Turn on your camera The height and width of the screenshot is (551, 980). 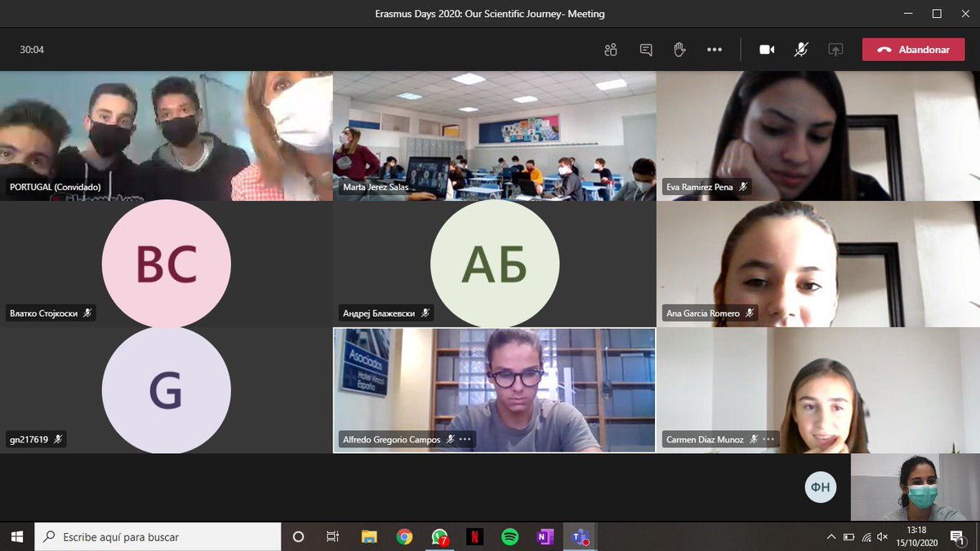(x=766, y=50)
